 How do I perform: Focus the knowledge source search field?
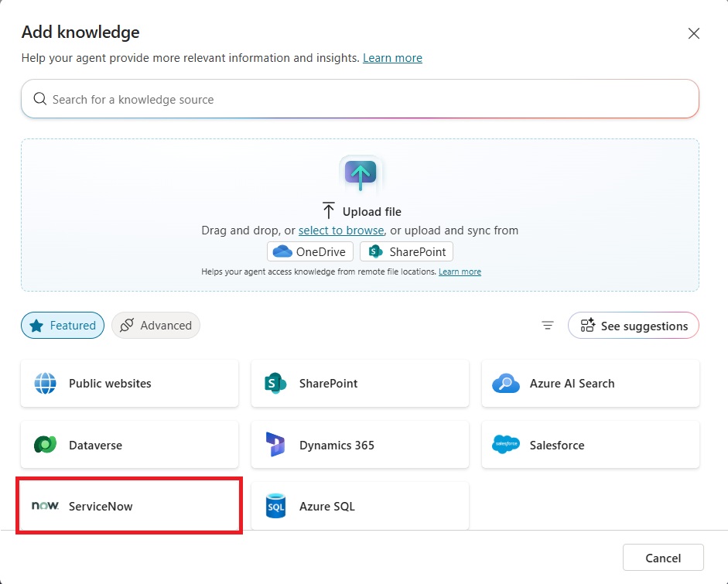(360, 99)
